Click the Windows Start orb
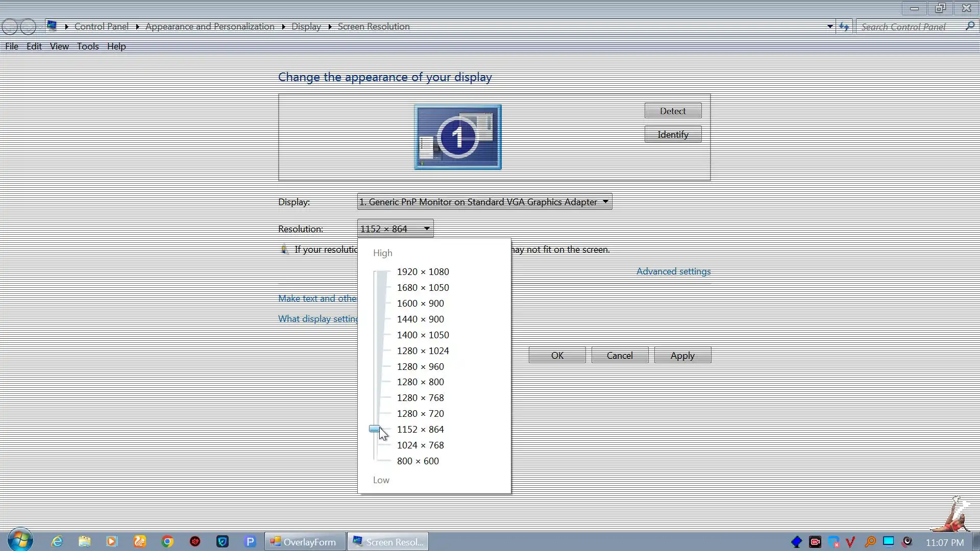 (x=20, y=540)
